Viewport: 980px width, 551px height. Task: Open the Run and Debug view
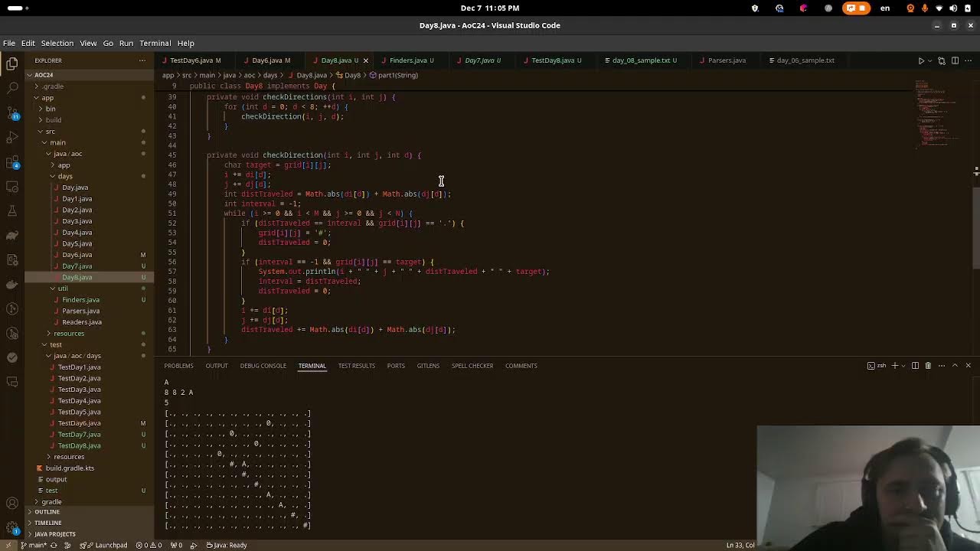coord(11,138)
